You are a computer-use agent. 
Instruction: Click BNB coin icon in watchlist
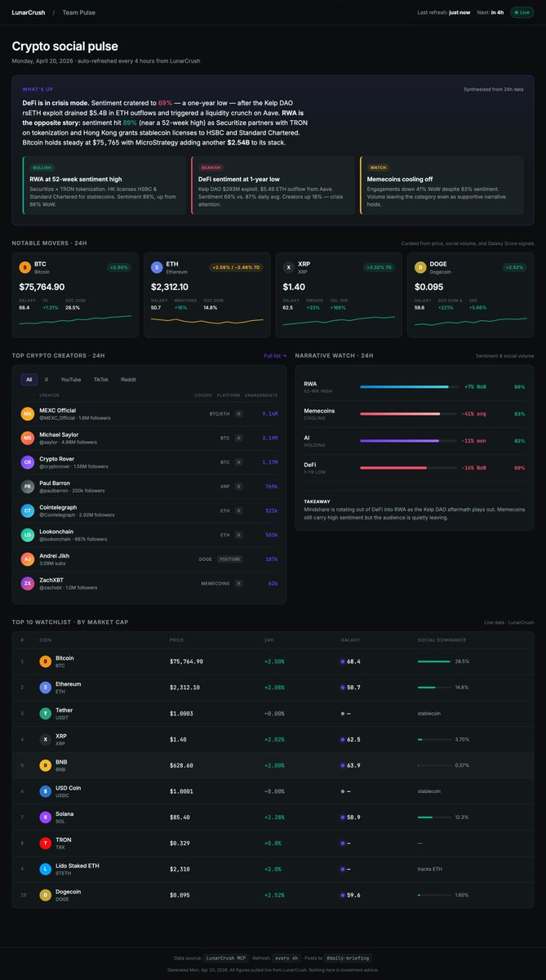pos(46,766)
